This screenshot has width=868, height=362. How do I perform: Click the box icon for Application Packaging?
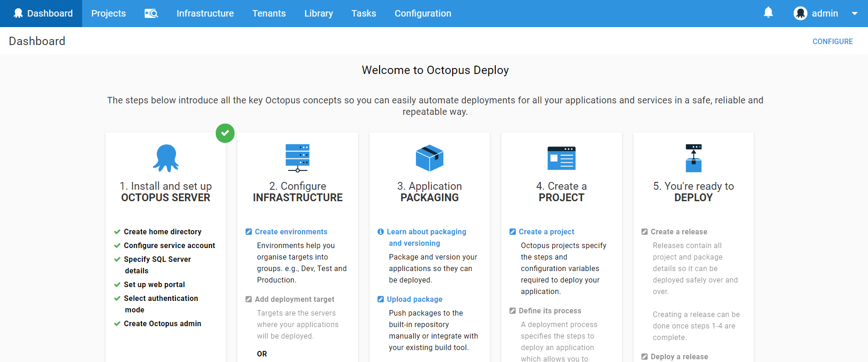pos(430,158)
